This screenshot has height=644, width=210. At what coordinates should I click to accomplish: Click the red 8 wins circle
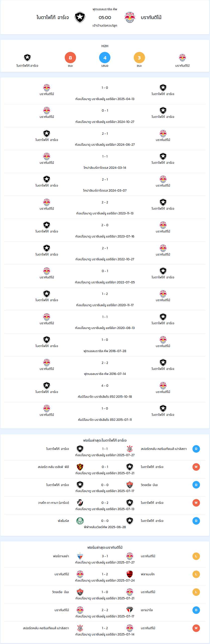70,58
